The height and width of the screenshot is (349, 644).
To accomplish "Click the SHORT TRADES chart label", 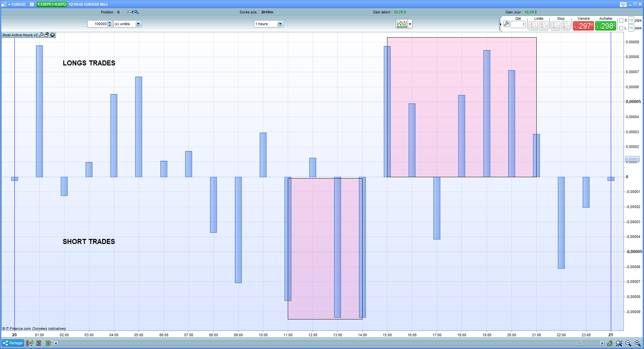I will point(89,242).
